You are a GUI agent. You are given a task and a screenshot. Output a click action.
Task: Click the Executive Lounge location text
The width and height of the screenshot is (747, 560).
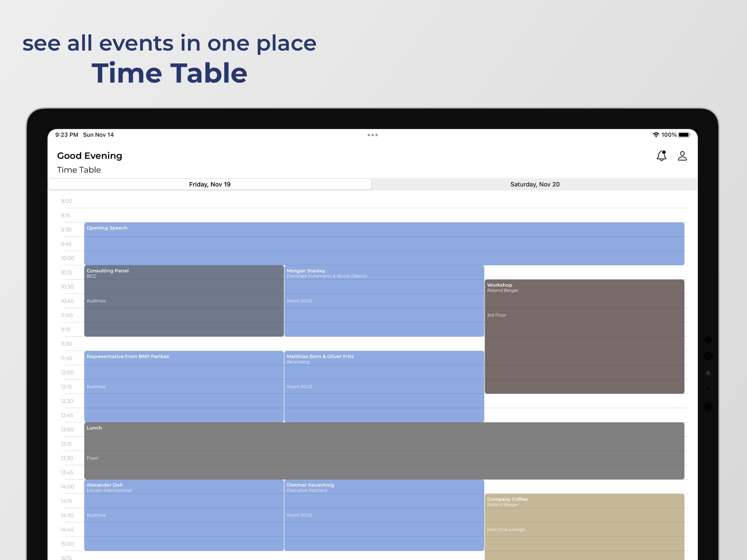506,529
